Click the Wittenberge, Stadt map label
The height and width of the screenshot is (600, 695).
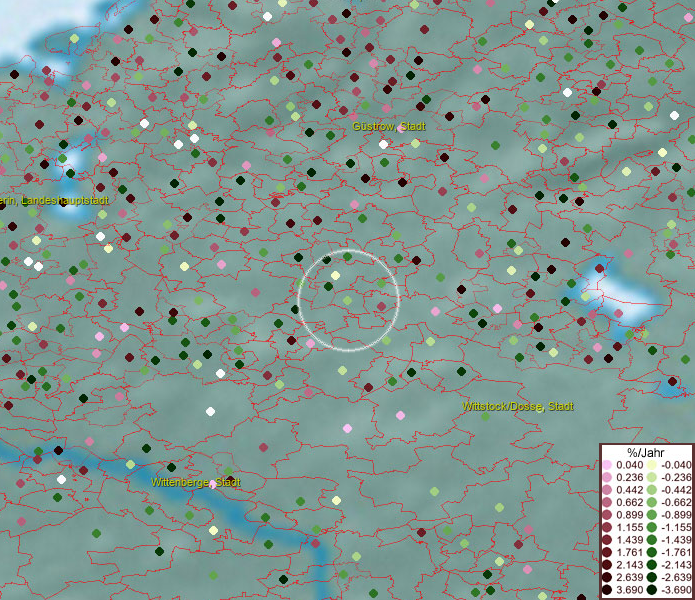coord(195,482)
